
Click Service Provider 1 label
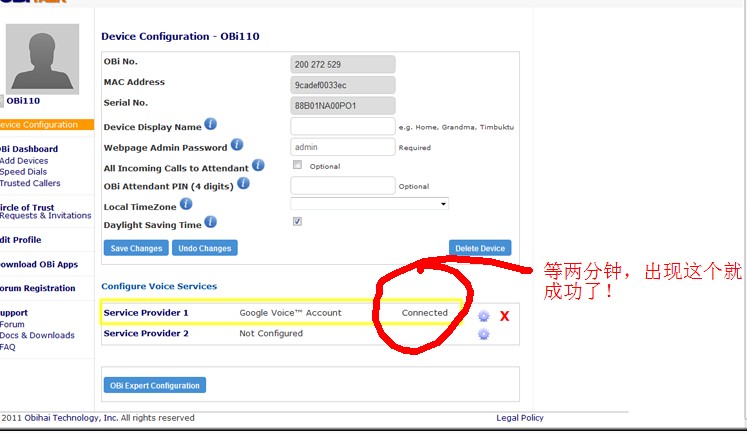146,313
